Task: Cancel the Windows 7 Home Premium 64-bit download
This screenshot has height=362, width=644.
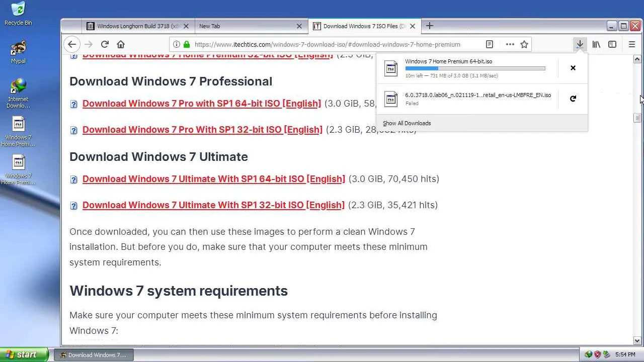Action: [573, 68]
